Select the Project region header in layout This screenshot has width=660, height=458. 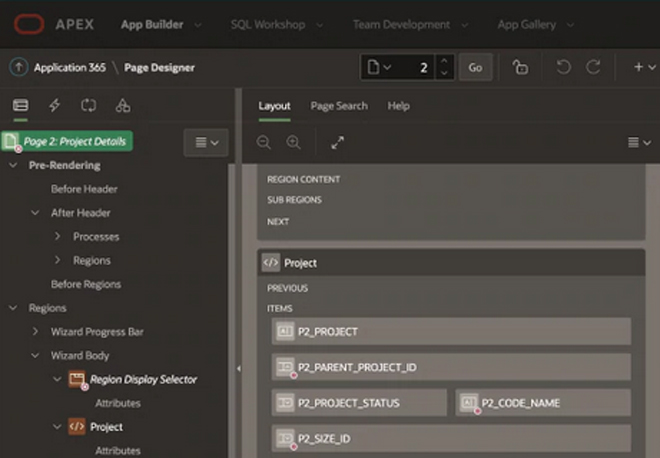coord(451,263)
